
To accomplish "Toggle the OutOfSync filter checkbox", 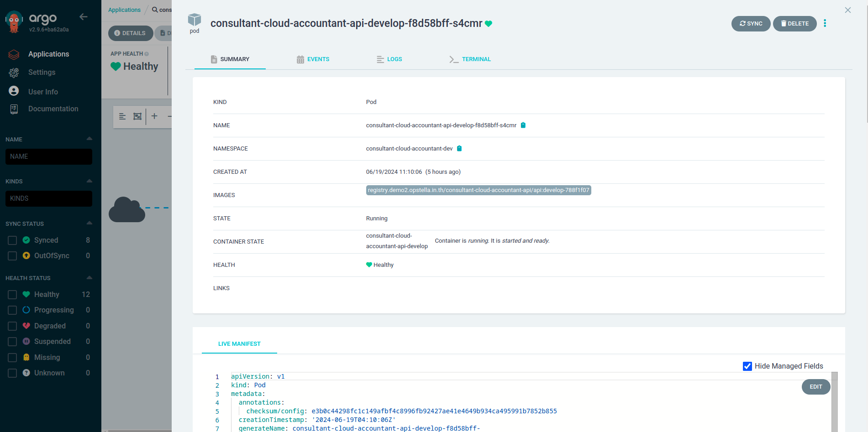I will click(x=12, y=256).
